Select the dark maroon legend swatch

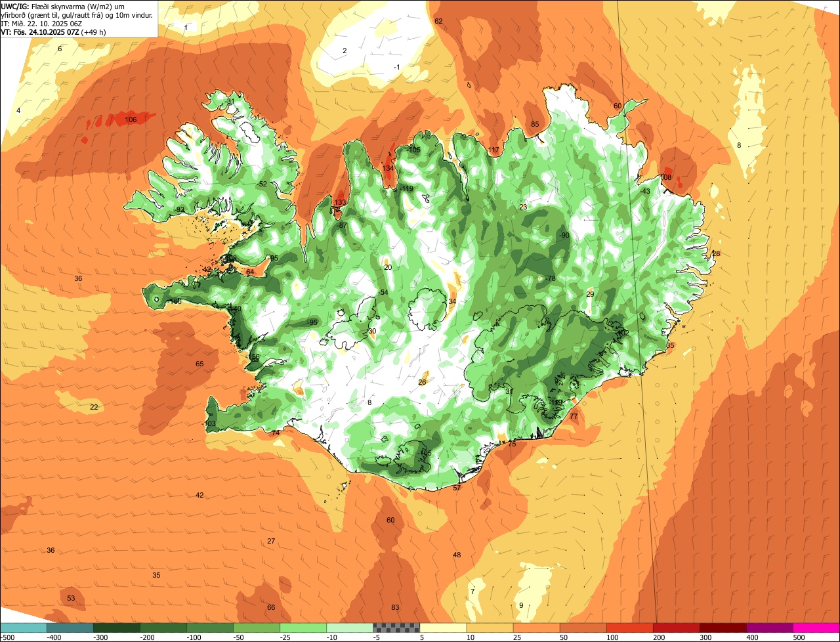(x=723, y=628)
